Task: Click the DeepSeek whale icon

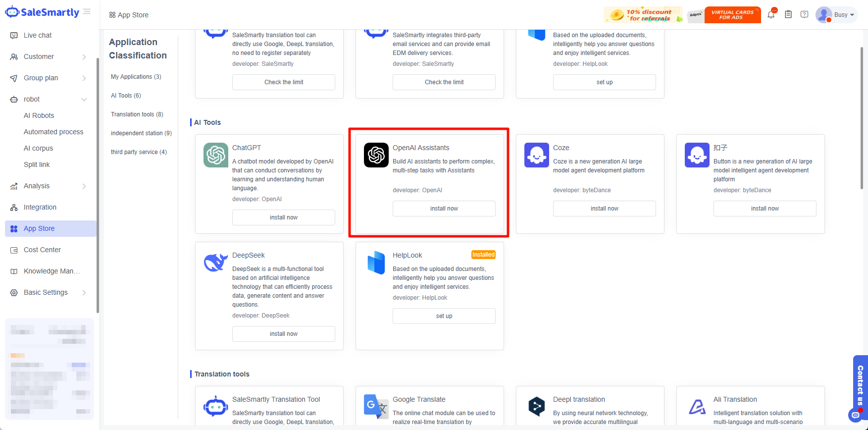Action: click(216, 263)
